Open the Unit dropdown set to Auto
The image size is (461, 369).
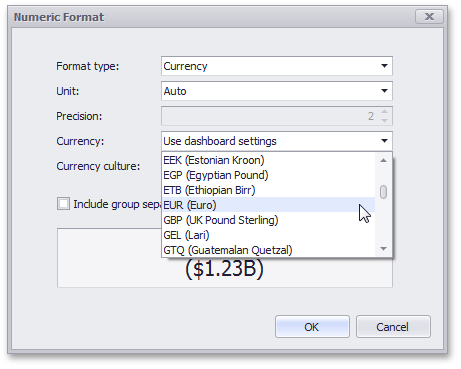[277, 91]
